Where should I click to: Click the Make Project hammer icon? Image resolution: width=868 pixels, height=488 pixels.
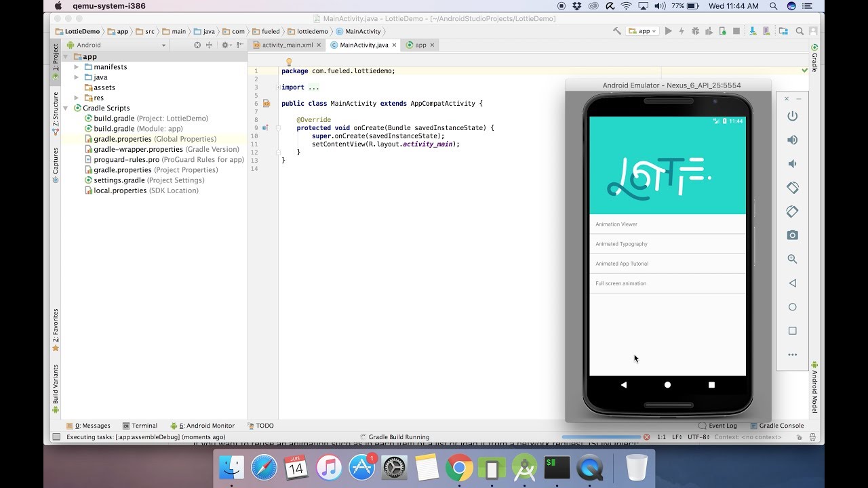tap(616, 31)
